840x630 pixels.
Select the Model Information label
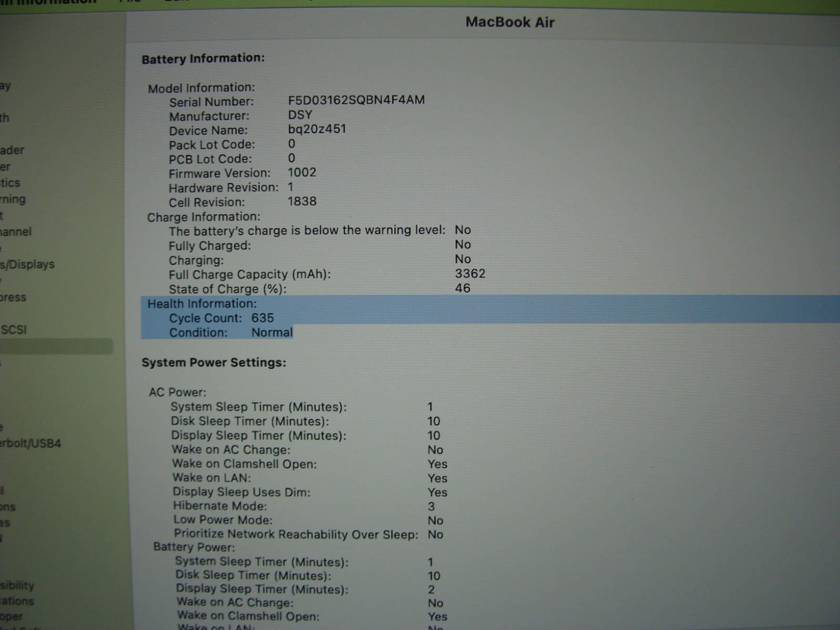point(201,88)
